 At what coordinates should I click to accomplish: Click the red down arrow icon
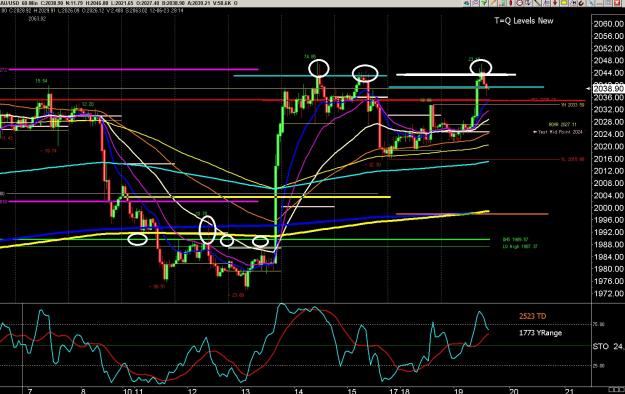tap(555, 3)
